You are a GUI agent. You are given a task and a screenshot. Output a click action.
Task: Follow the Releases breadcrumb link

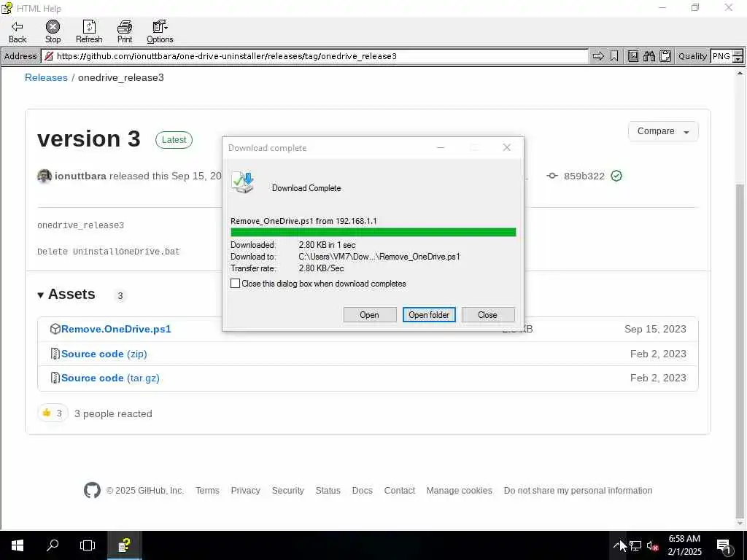tap(46, 77)
